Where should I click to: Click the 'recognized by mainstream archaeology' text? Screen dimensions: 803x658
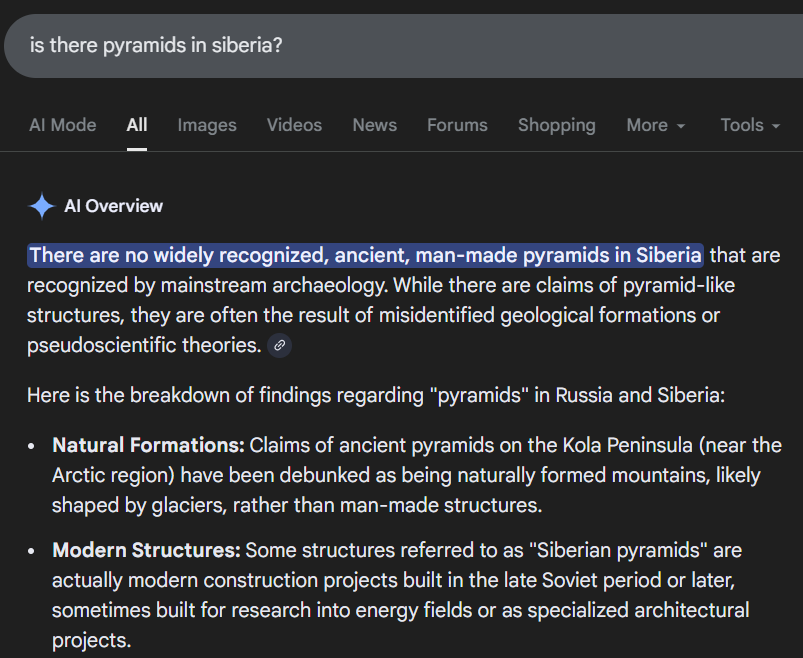point(207,286)
